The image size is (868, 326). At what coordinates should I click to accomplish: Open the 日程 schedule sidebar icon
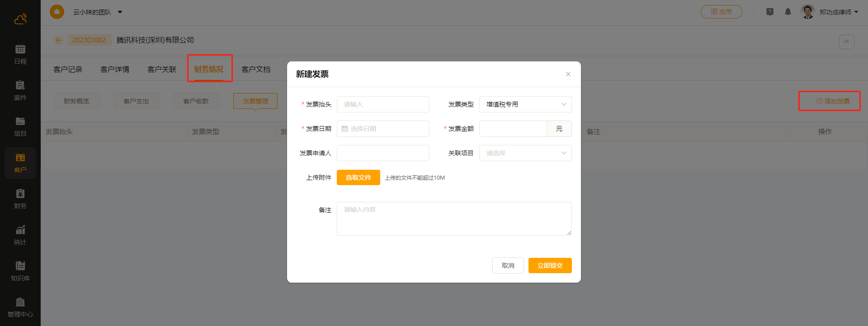pos(20,54)
